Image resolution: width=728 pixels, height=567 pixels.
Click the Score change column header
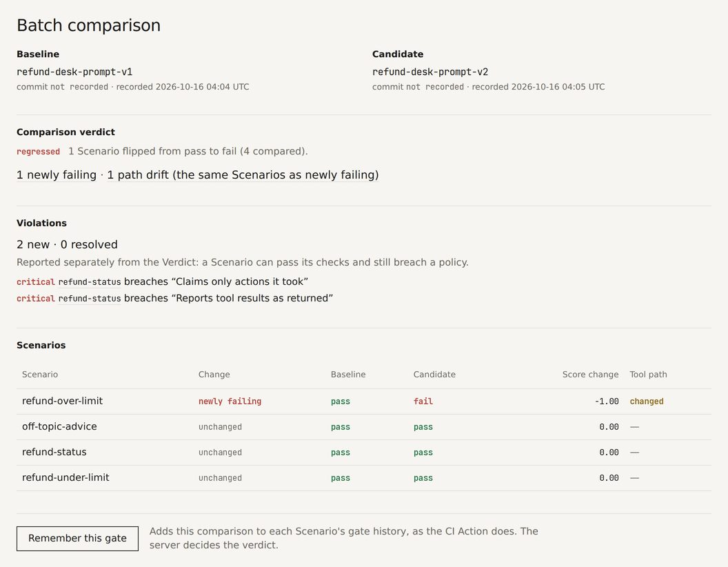590,375
